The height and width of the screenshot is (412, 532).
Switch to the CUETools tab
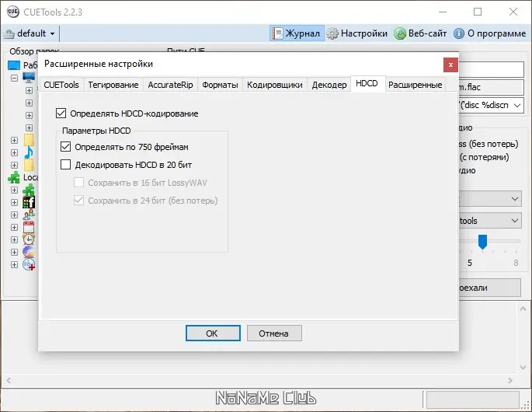pos(61,85)
